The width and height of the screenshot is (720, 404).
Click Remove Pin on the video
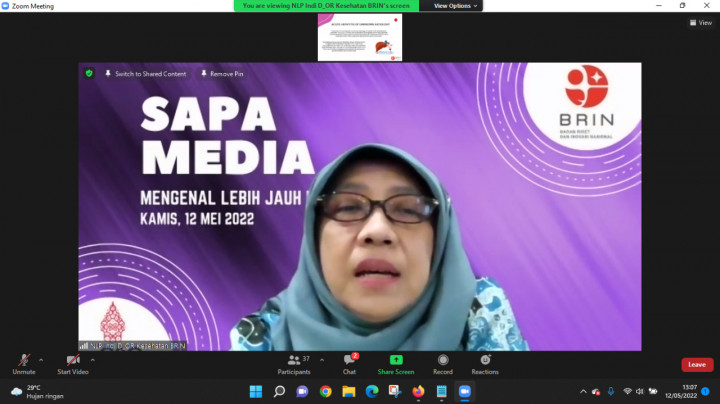[x=222, y=73]
